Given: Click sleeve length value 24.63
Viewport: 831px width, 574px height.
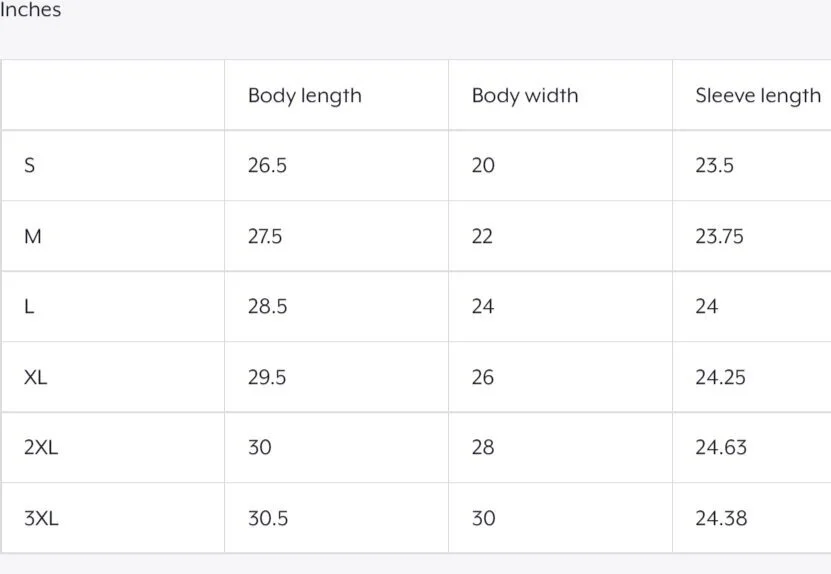Looking at the screenshot, I should click(720, 448).
